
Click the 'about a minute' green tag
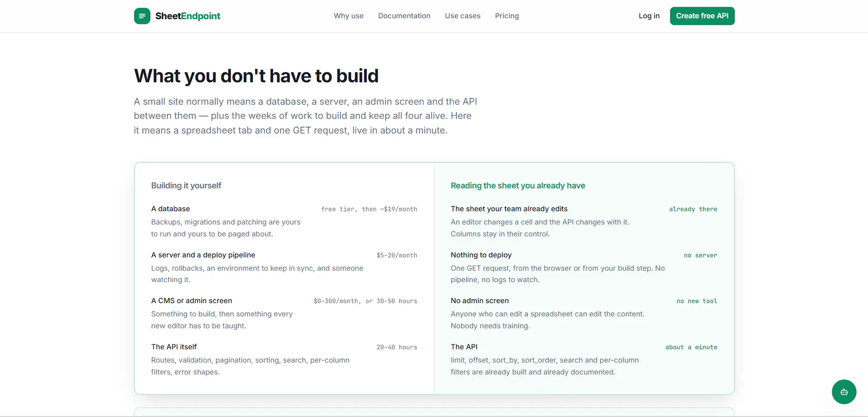click(691, 347)
